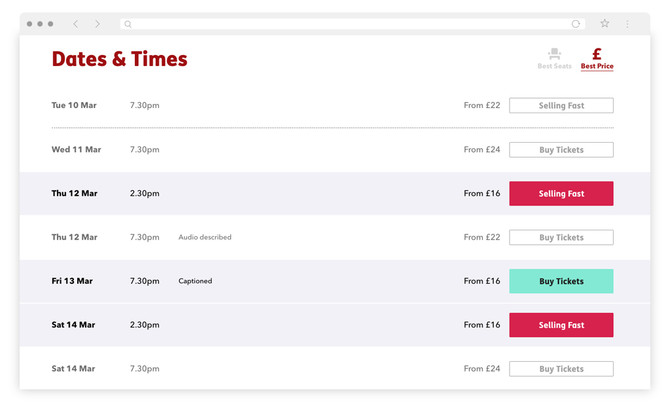
Task: Click '2.30pm' time on Sat 14 Mar row
Action: tap(144, 325)
